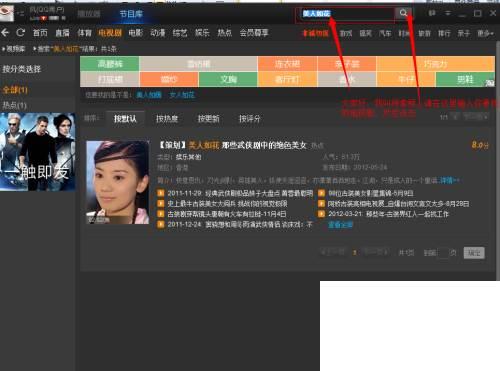Refresh the page with reload icon

click(x=21, y=33)
